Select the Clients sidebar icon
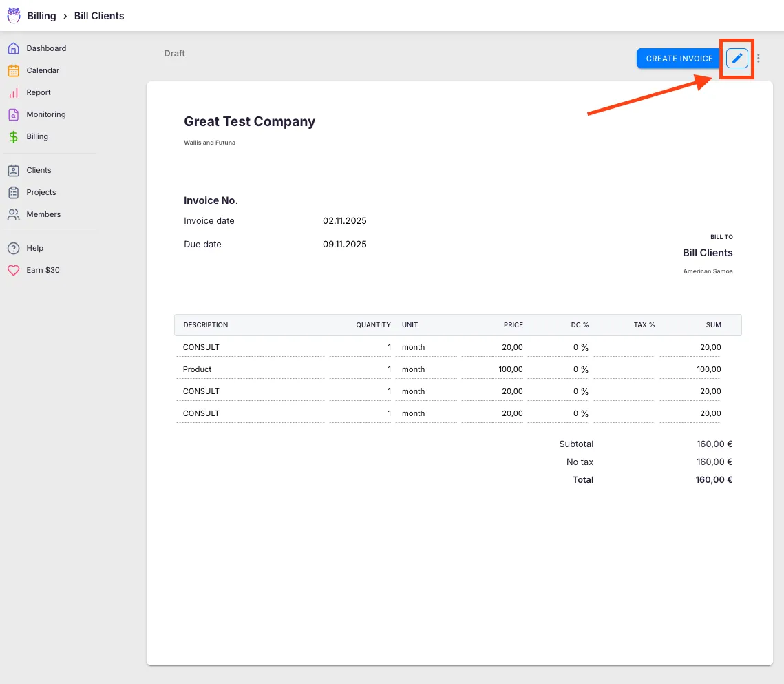Viewport: 784px width, 684px height. [x=13, y=170]
